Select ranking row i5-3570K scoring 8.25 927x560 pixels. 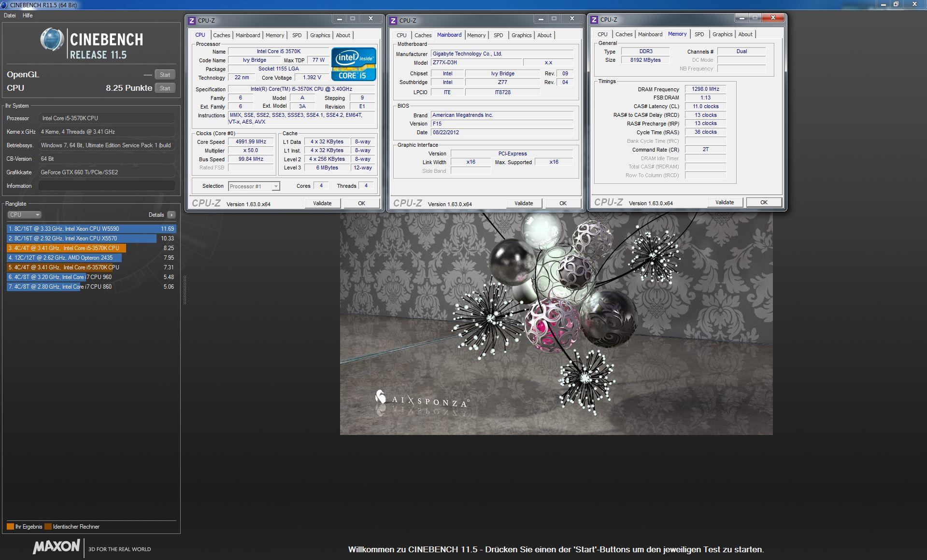pos(91,248)
